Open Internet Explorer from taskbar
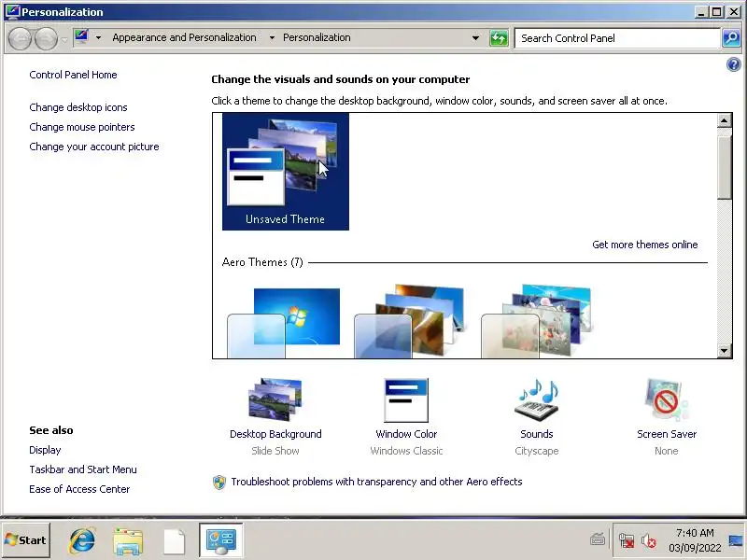The height and width of the screenshot is (560, 747). click(82, 540)
